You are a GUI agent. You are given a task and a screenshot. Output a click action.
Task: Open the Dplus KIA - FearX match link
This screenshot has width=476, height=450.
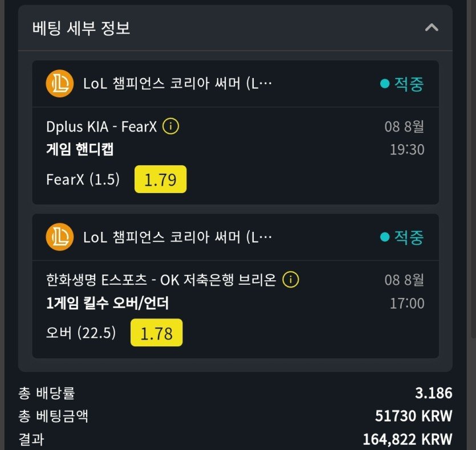[x=101, y=126]
